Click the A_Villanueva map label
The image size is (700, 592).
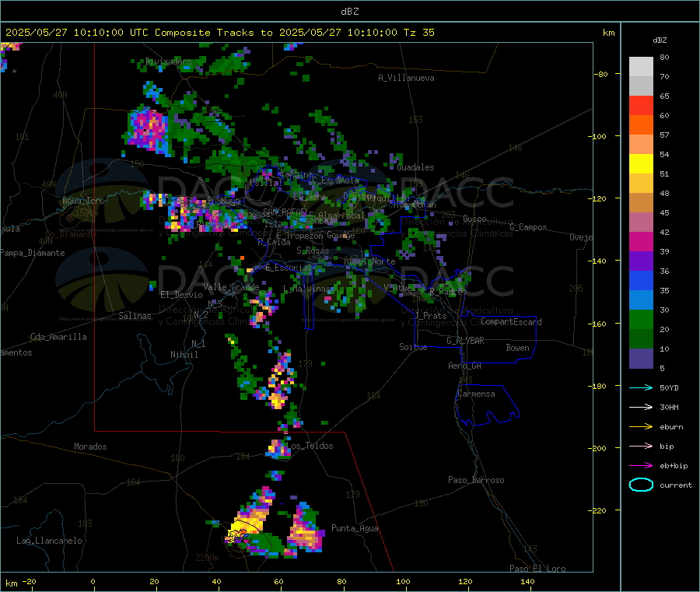(x=406, y=78)
